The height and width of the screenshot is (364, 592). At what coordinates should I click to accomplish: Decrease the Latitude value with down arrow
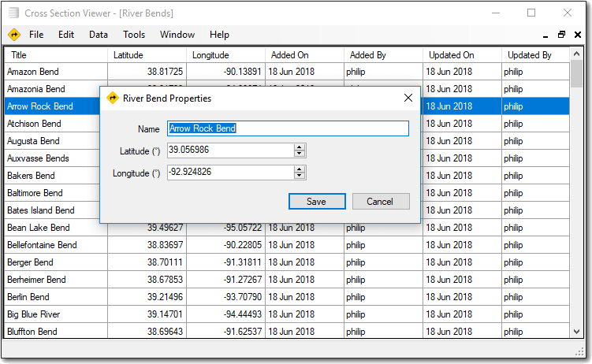[300, 154]
